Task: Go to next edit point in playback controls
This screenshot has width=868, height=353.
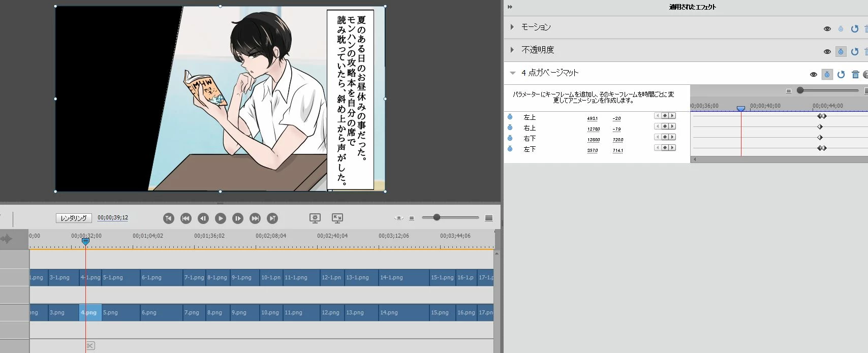Action: coord(272,218)
